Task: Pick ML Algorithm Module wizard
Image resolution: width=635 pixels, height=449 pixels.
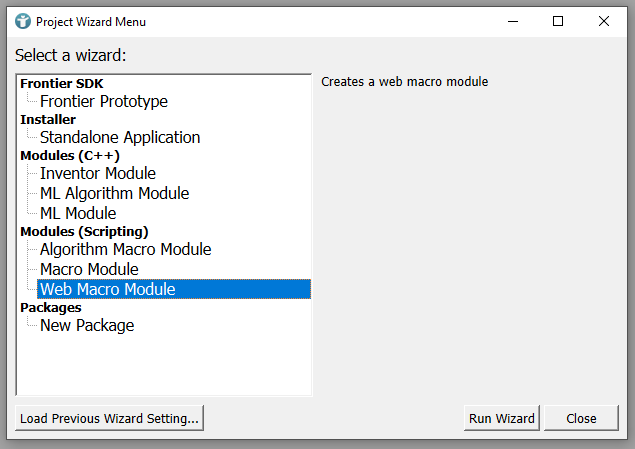Action: (114, 193)
